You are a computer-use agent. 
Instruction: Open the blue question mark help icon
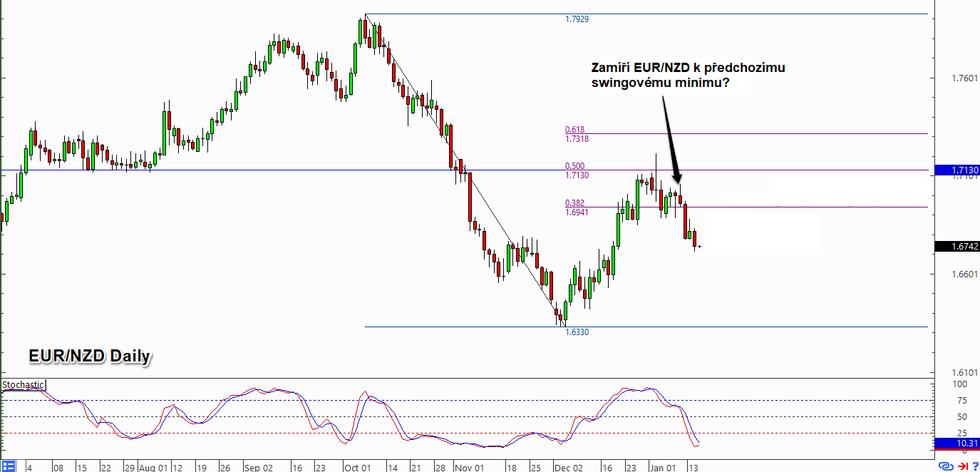tap(974, 466)
